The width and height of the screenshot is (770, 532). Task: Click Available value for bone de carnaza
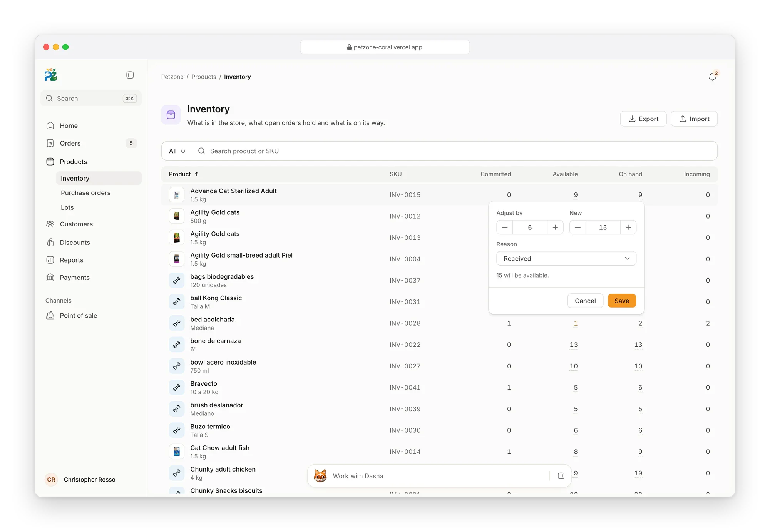574,345
